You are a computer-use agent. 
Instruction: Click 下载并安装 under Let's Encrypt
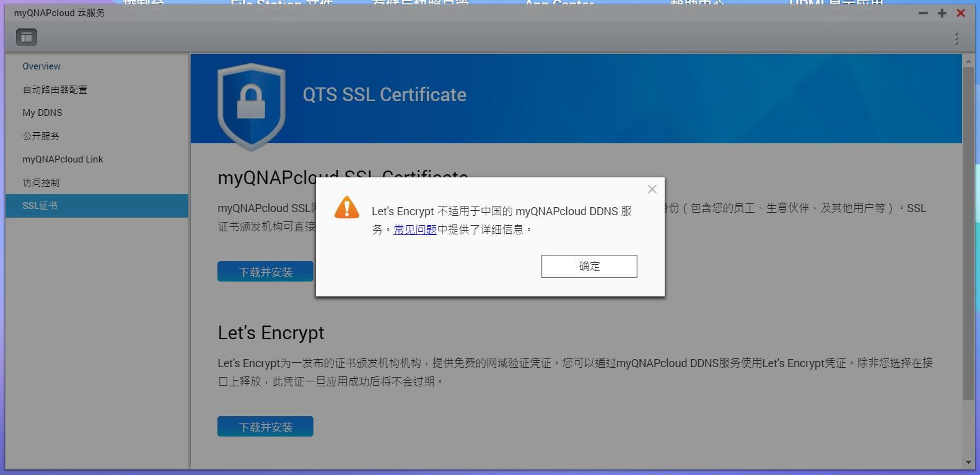pos(265,427)
